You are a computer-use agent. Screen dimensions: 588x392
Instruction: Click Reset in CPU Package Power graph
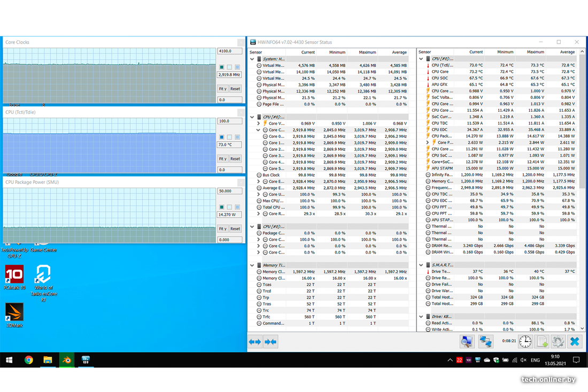point(235,229)
